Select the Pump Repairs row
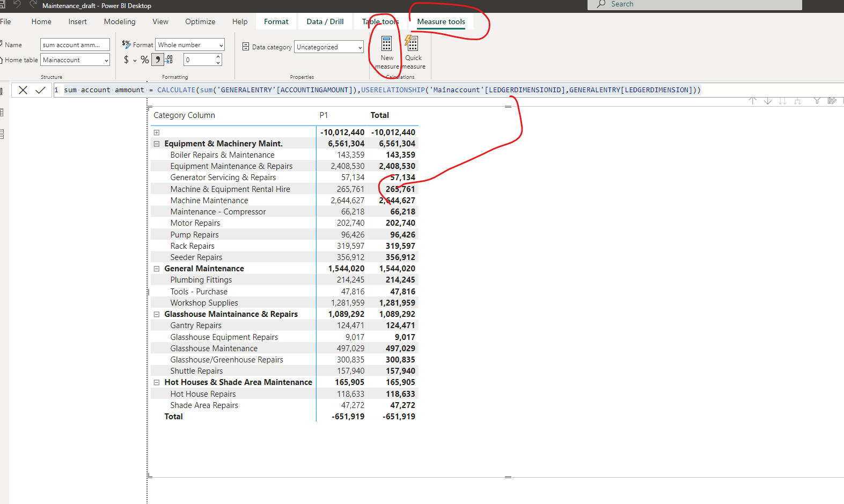The image size is (844, 504). click(194, 235)
